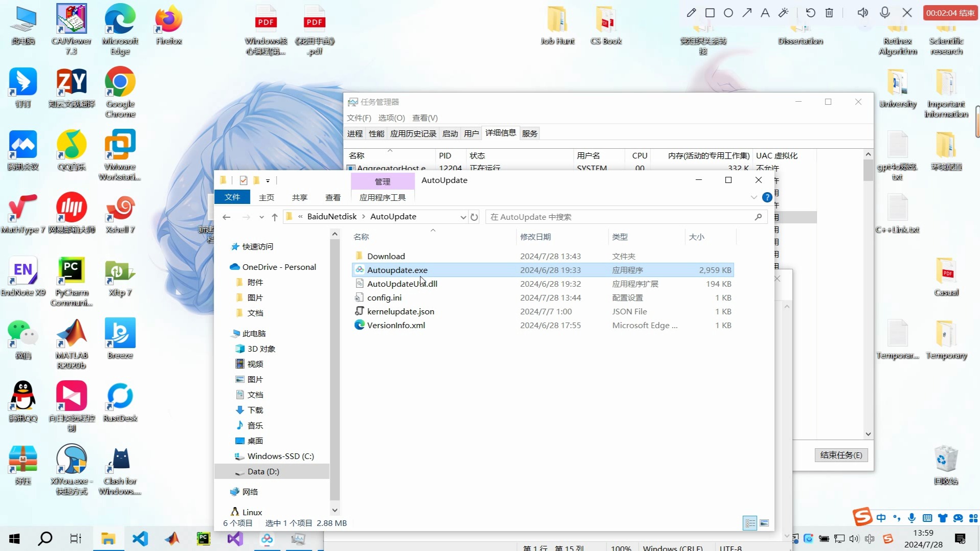Go up one folder level in Explorer

click(x=275, y=217)
